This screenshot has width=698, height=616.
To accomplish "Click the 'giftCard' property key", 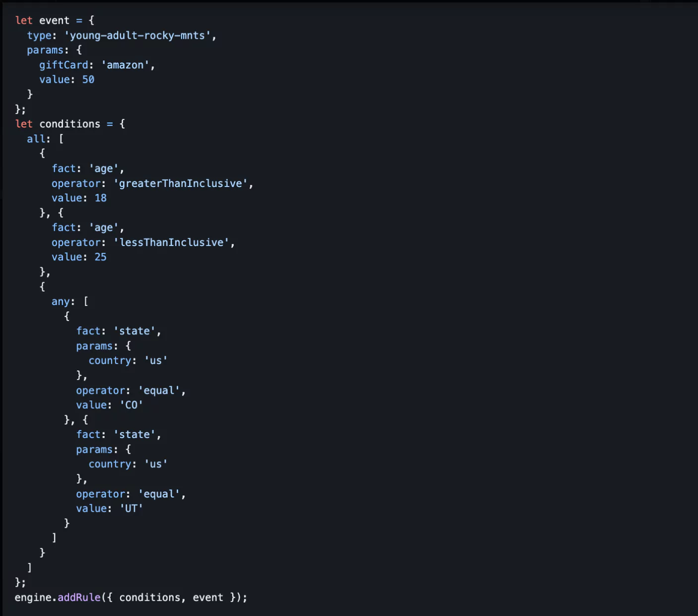I will (64, 64).
